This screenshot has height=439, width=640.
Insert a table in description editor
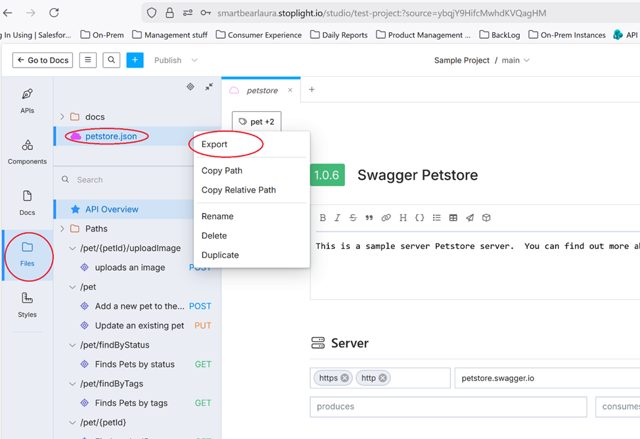tap(453, 217)
